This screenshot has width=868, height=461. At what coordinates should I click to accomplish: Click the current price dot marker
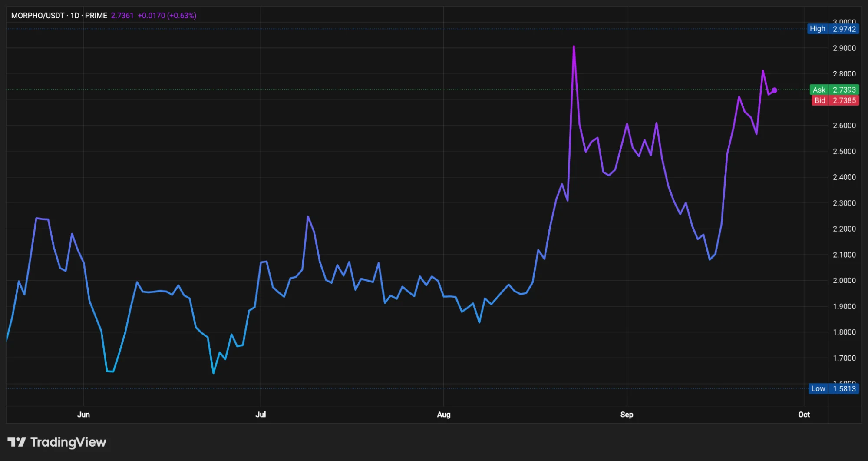(x=774, y=90)
